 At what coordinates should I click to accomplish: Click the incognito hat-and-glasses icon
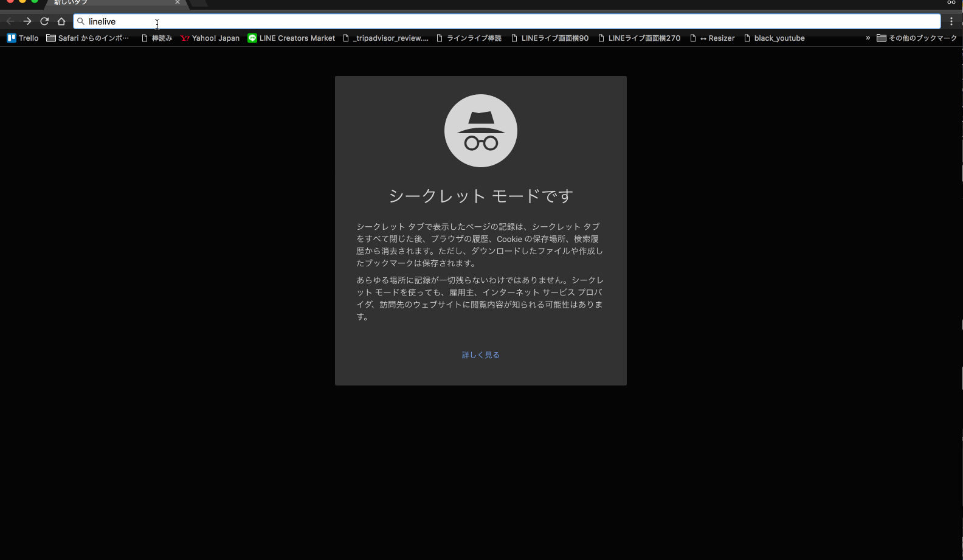pos(481,131)
